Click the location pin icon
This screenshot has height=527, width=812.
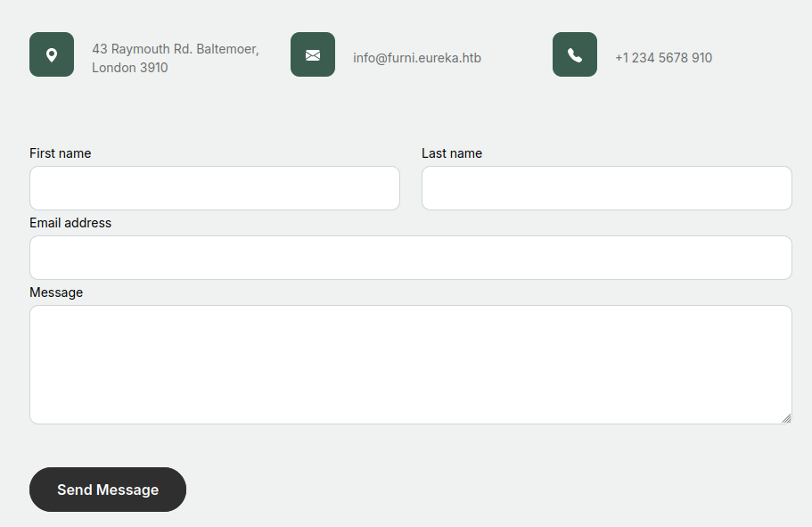coord(52,55)
